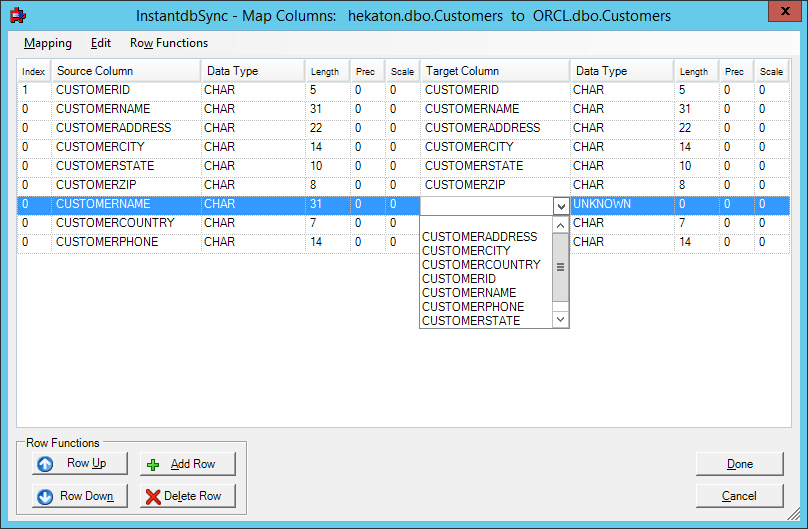Toggle the Target Column combo box arrow
Image resolution: width=808 pixels, height=529 pixels.
click(561, 206)
